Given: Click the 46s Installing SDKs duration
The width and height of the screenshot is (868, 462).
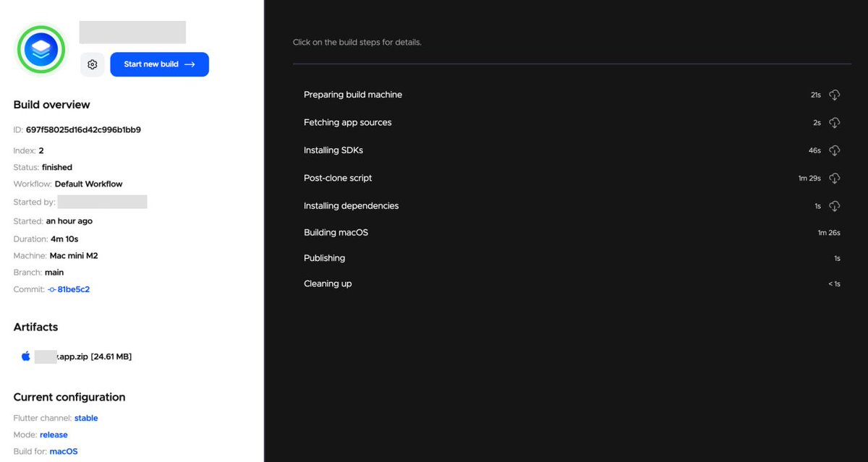Looking at the screenshot, I should (x=814, y=150).
